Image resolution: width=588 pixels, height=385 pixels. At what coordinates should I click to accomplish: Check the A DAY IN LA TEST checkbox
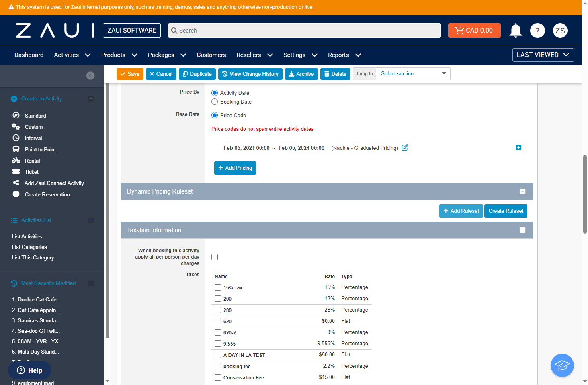point(218,355)
